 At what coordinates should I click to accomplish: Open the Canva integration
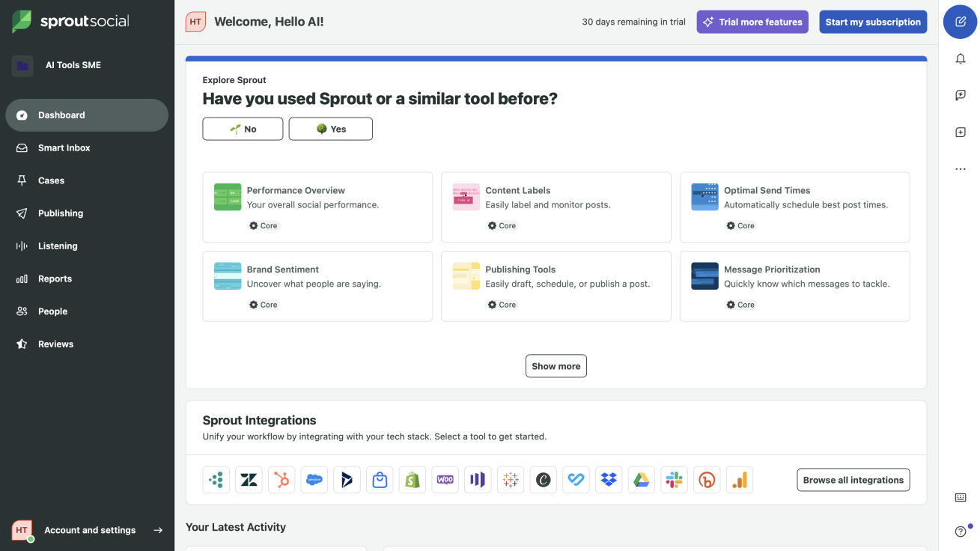coord(543,479)
